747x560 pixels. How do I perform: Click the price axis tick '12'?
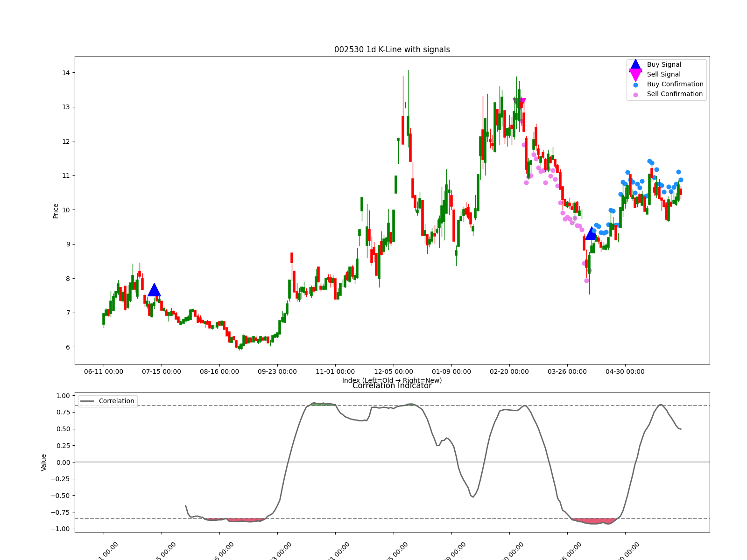click(66, 141)
